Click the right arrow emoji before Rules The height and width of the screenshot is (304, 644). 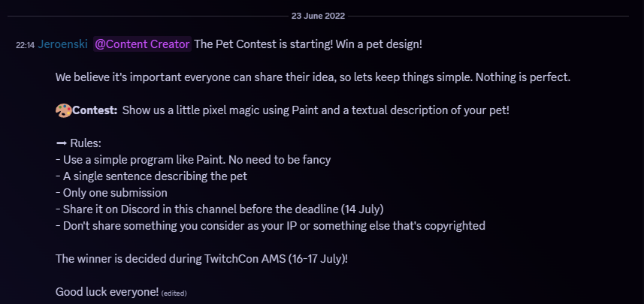[62, 143]
